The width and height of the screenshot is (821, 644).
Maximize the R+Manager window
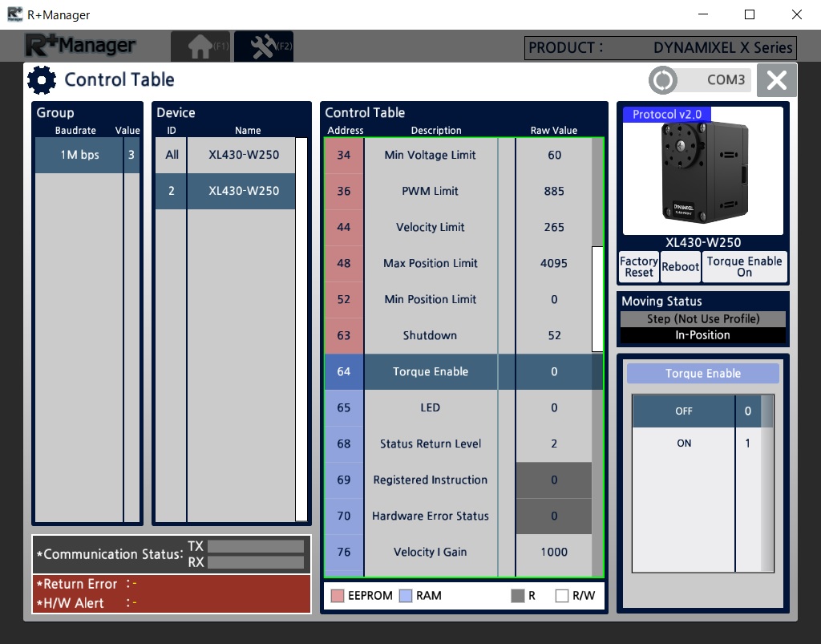pos(750,14)
